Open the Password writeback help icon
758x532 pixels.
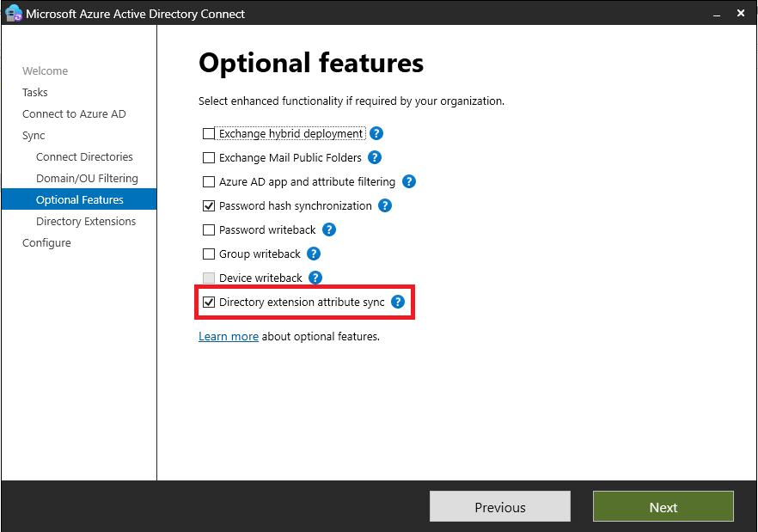coord(329,230)
